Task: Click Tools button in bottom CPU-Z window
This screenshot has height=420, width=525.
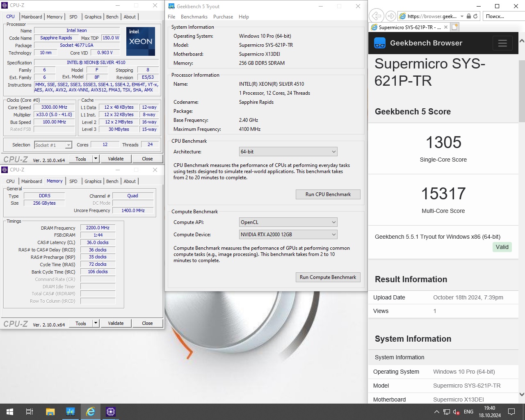Action: coord(81,323)
